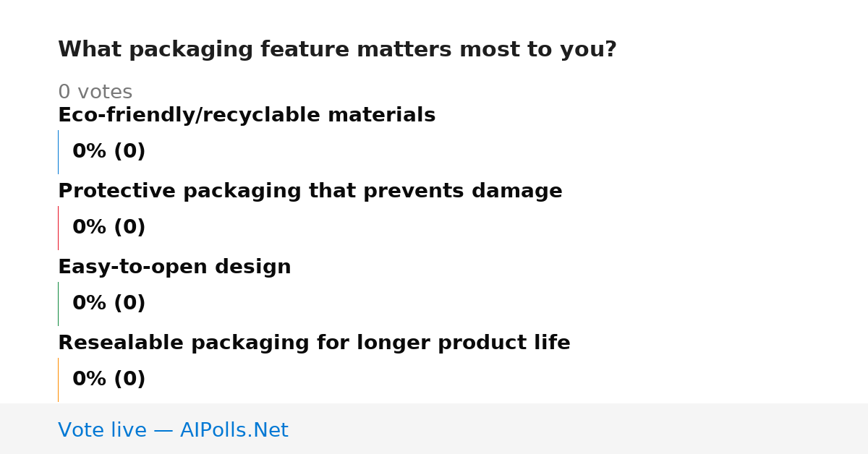Select Eco-friendly/recyclable materials option

pos(247,116)
